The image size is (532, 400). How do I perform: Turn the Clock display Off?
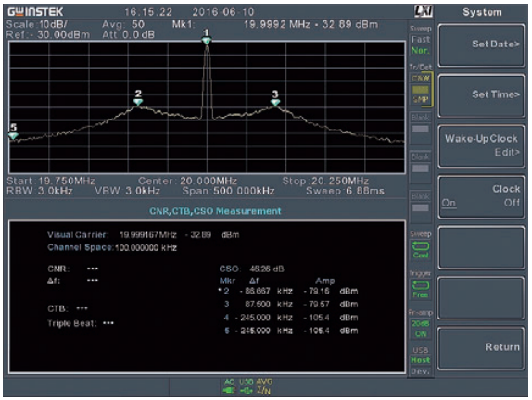pos(512,203)
